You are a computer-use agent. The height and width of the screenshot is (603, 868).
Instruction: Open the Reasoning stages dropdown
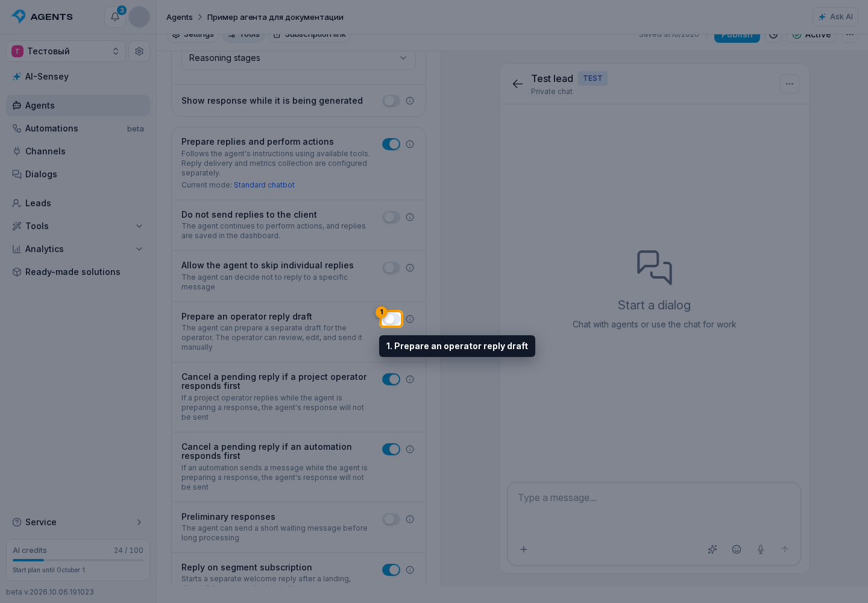pos(298,58)
